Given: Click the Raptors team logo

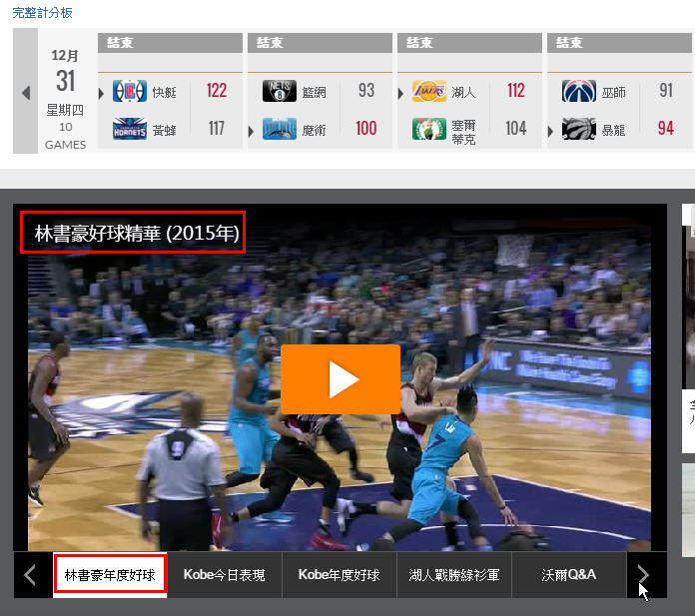Looking at the screenshot, I should 579,129.
